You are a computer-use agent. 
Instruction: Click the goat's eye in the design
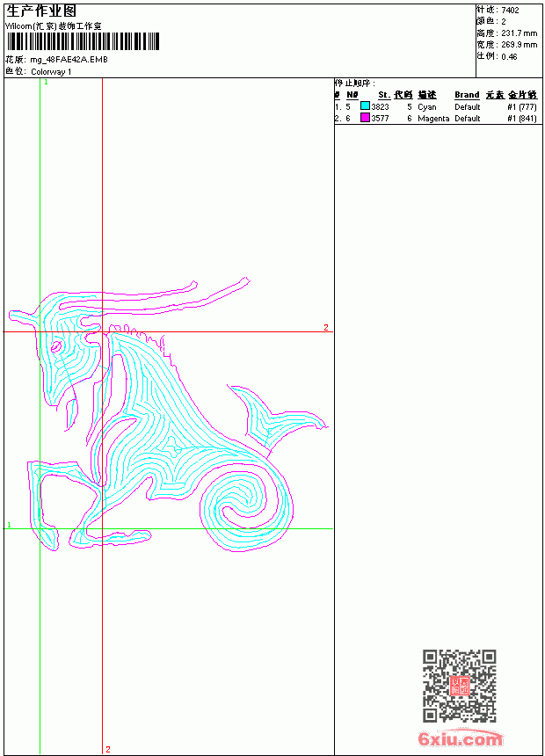[56, 346]
